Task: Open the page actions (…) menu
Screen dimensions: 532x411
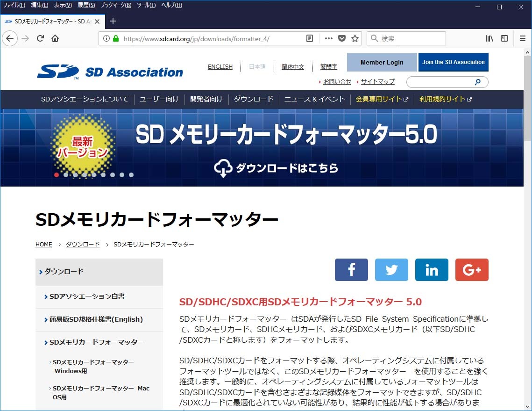Action: click(328, 38)
